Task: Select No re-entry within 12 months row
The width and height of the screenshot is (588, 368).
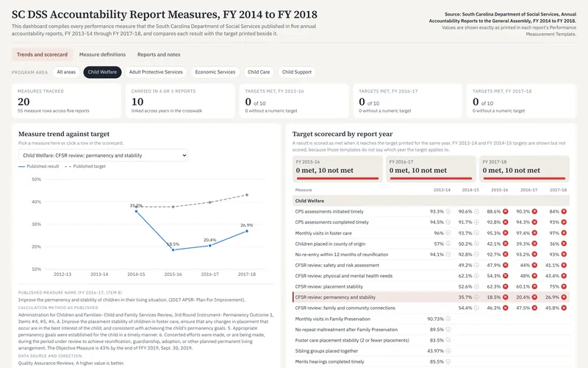Action: tap(431, 254)
